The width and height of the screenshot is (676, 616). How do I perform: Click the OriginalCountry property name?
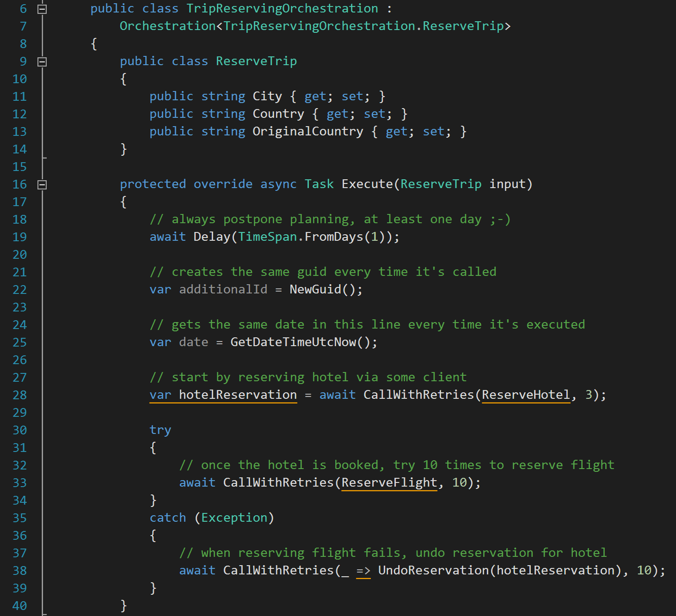click(x=307, y=131)
